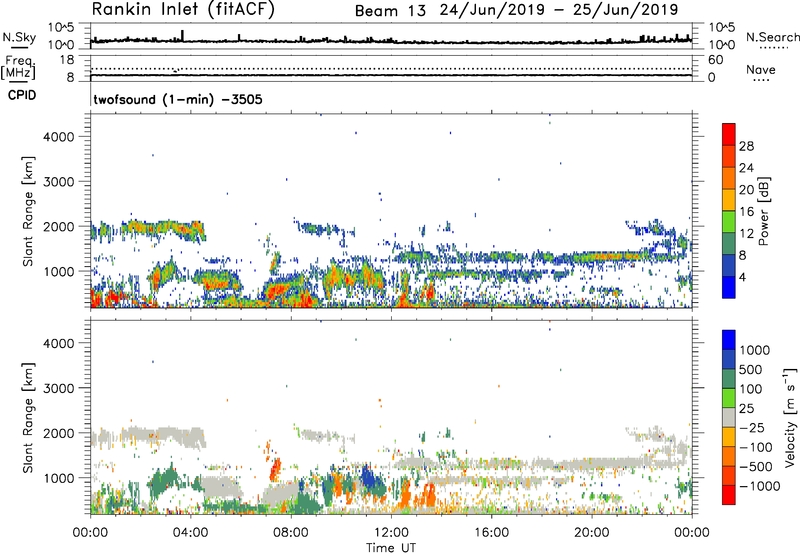Click the '4000' tick of power panel
The image size is (800, 554).
tap(58, 137)
